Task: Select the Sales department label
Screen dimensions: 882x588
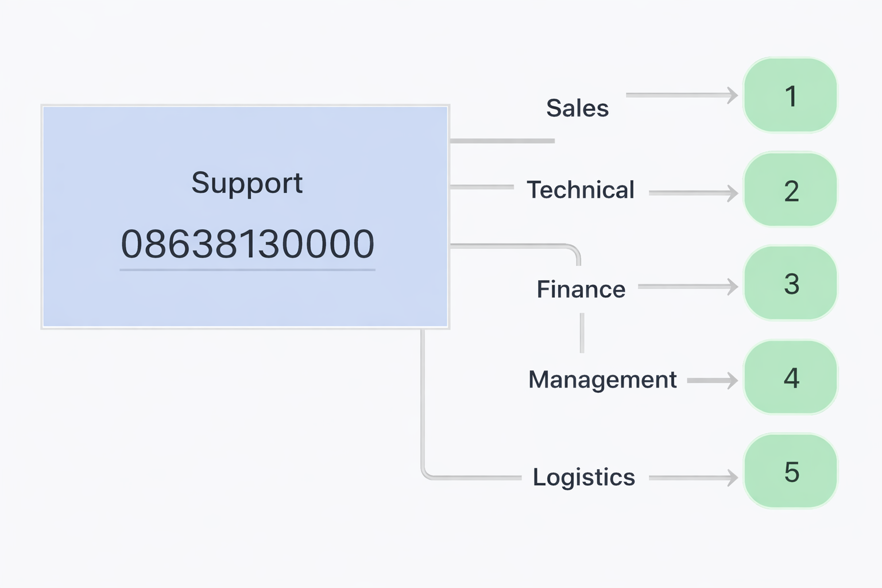Action: (577, 108)
